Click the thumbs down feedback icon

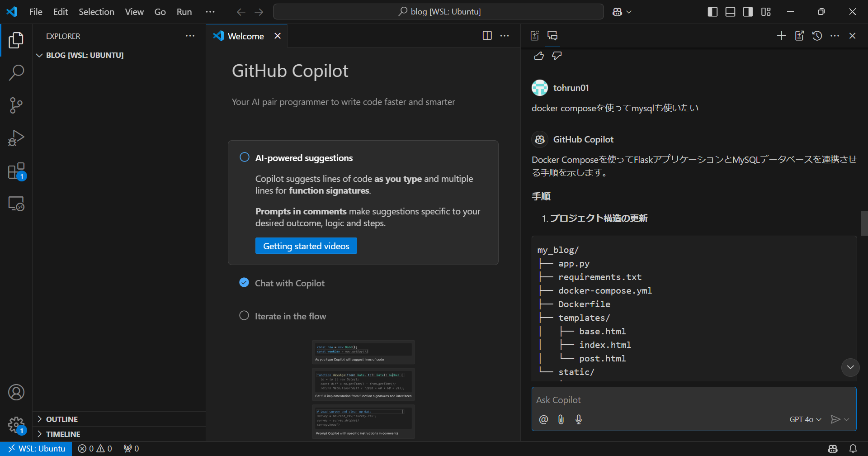click(x=557, y=56)
